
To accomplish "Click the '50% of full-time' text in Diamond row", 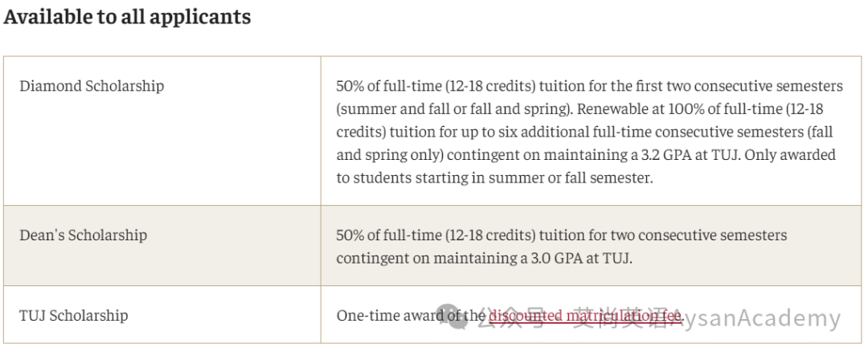I will (x=390, y=86).
